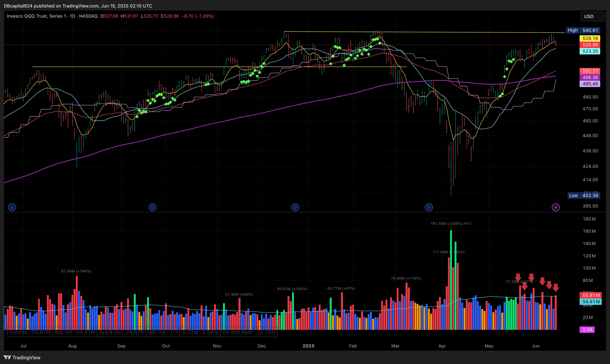Click the purple lightning event marker
The height and width of the screenshot is (364, 610).
(556, 207)
